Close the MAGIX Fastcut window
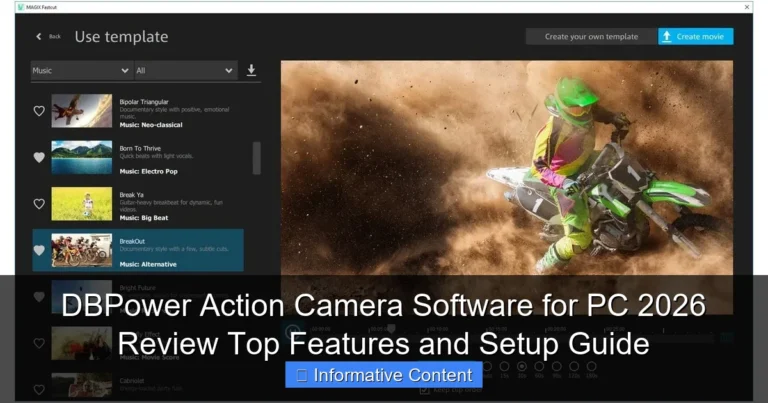This screenshot has width=768, height=403. [x=746, y=7]
